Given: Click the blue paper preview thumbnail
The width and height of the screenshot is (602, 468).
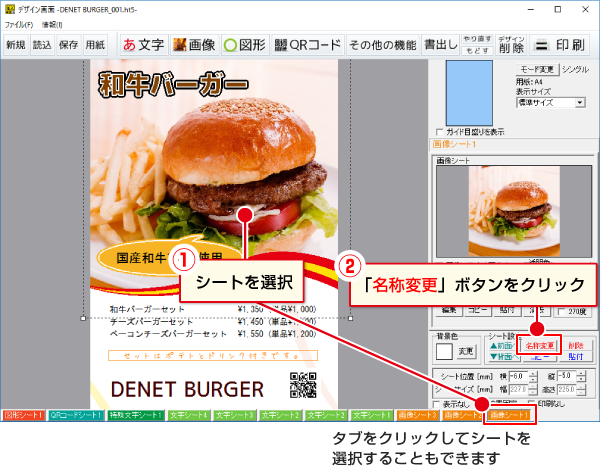Looking at the screenshot, I should 469,93.
